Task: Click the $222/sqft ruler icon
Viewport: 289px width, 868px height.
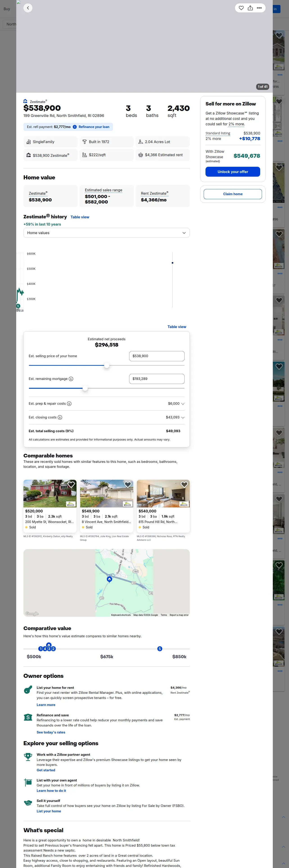Action: 84,155
